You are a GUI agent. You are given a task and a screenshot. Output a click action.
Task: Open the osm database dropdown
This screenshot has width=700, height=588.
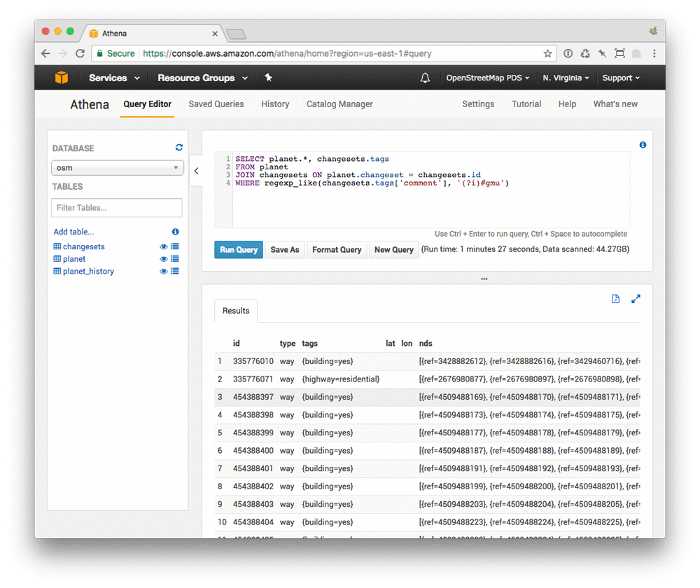tap(118, 168)
